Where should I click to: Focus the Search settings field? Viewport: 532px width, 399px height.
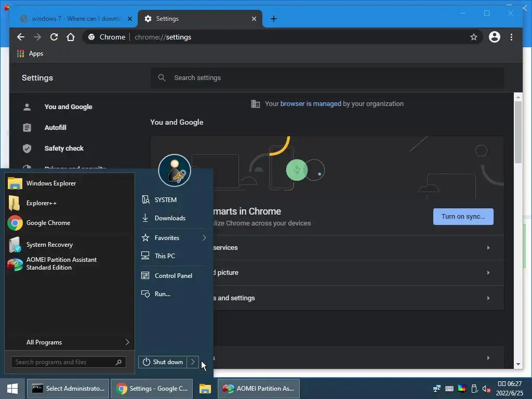point(327,78)
